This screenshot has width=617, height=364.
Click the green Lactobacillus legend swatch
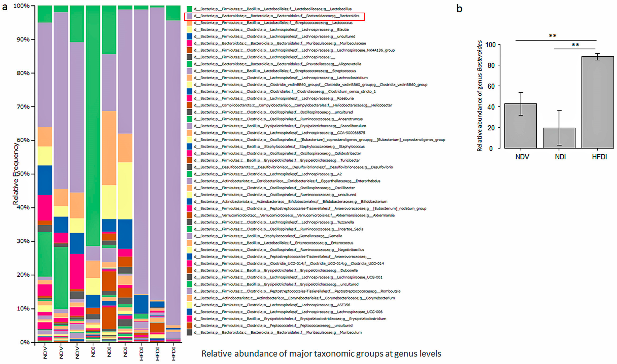189,9
